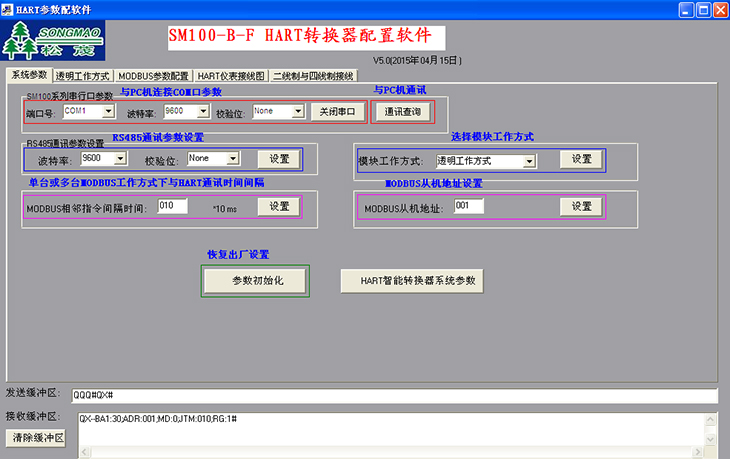730x459 pixels.
Task: Click receive buffer horizontal scroll left arrow
Action: tap(85, 452)
